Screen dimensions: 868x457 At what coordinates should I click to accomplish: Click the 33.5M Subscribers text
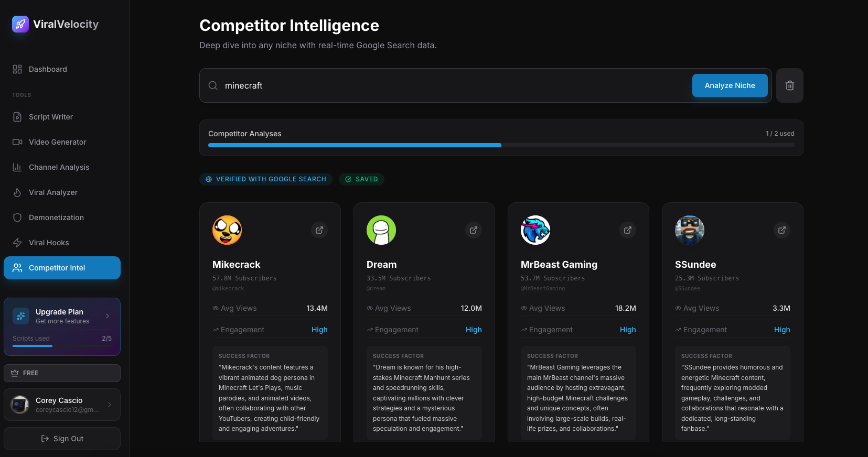[399, 278]
